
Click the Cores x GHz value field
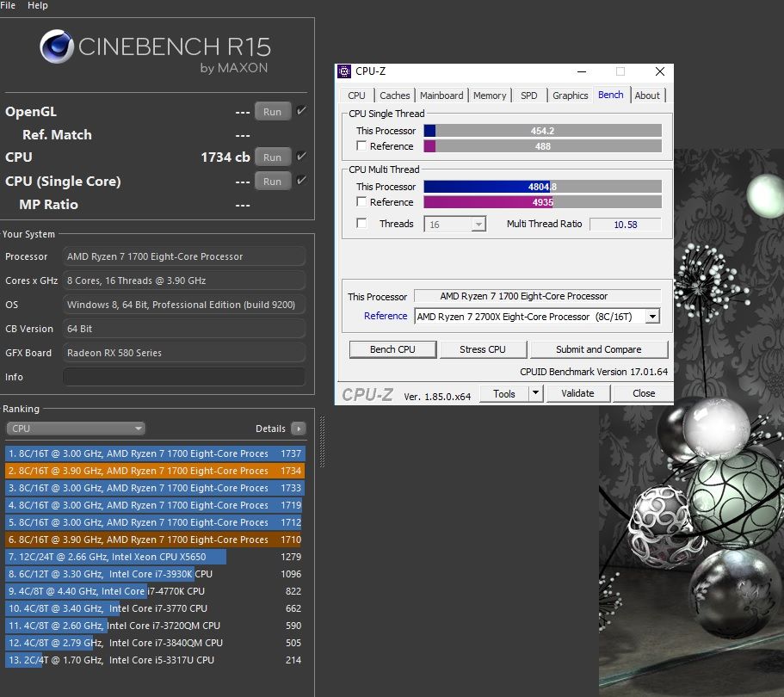click(184, 281)
